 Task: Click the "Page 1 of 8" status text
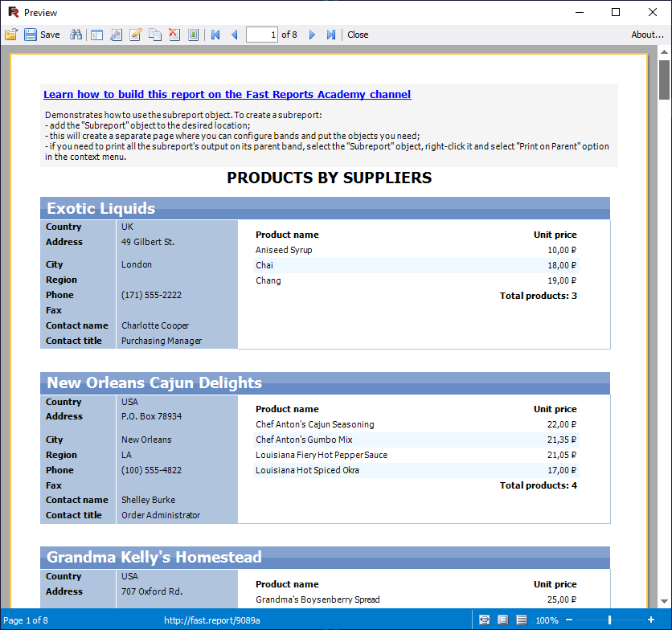[26, 620]
